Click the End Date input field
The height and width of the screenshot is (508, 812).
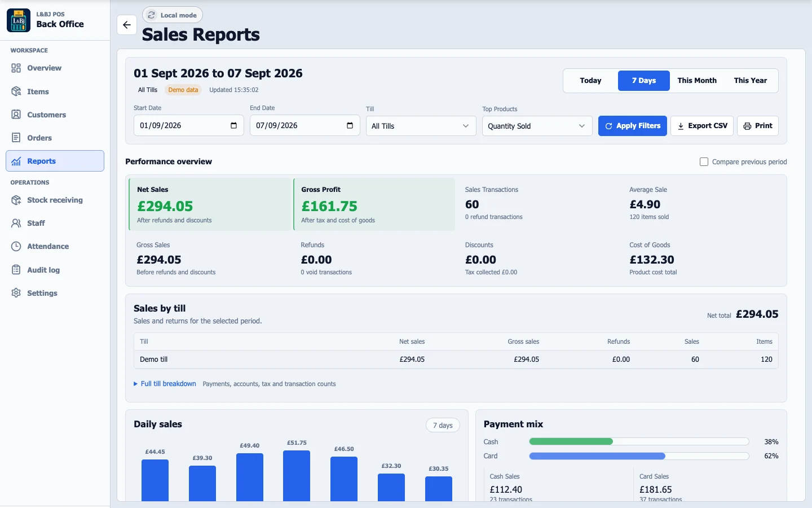304,125
